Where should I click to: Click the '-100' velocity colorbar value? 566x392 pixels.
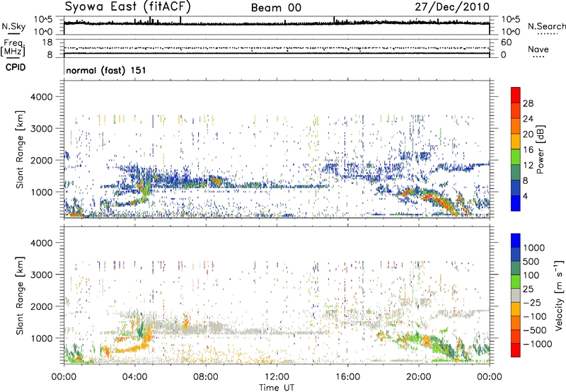535,316
